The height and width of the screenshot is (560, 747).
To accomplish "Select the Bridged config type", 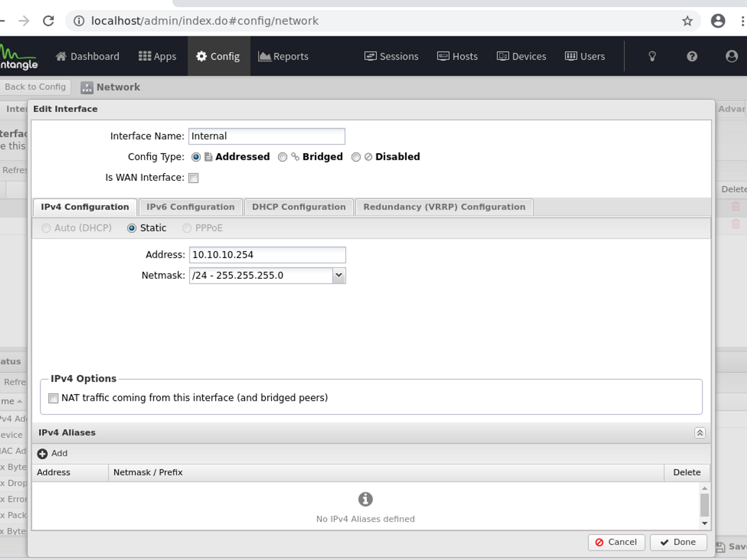I will point(283,157).
